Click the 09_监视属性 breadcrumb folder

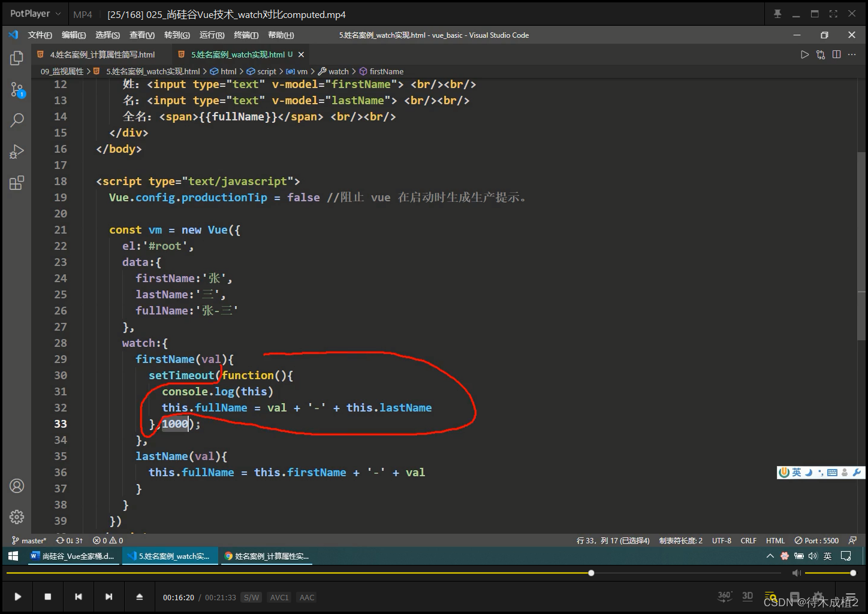(x=62, y=71)
